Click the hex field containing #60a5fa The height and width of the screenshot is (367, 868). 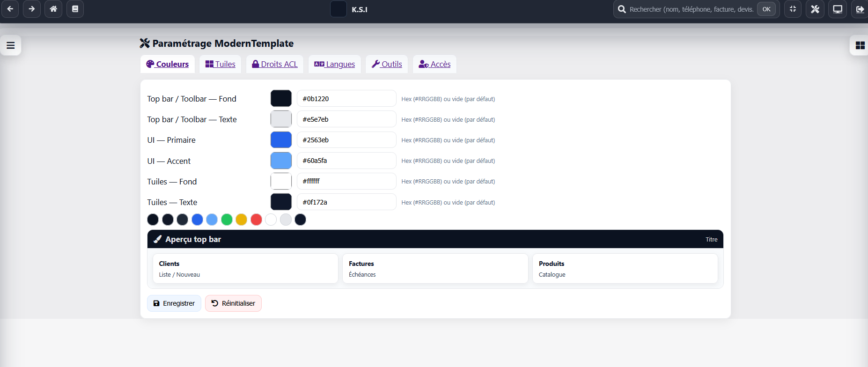point(346,161)
